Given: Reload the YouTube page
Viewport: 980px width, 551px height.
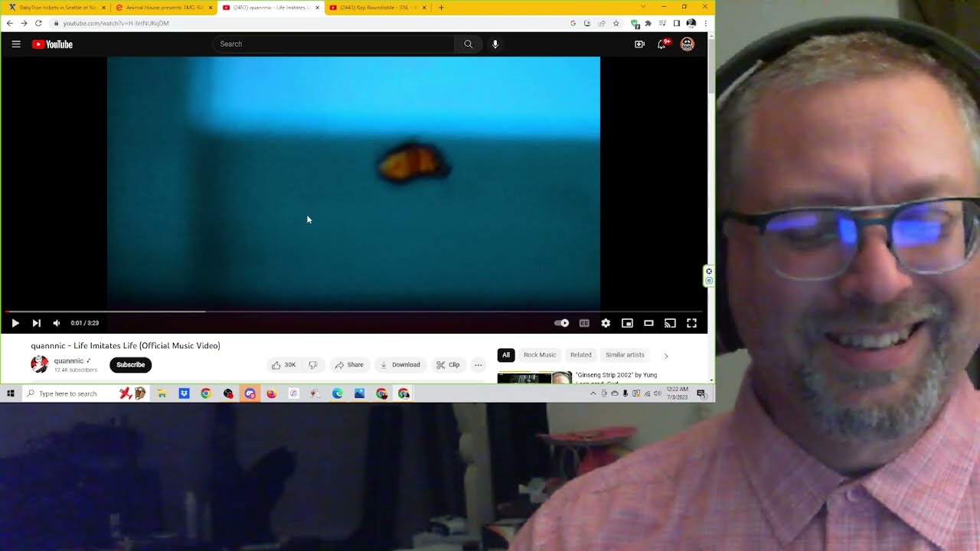Looking at the screenshot, I should pyautogui.click(x=38, y=24).
